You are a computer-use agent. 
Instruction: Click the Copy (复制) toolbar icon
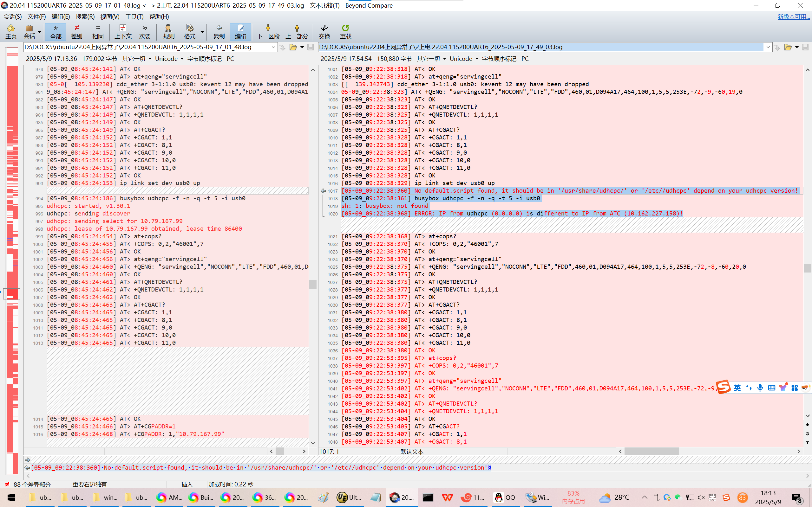[x=219, y=31]
